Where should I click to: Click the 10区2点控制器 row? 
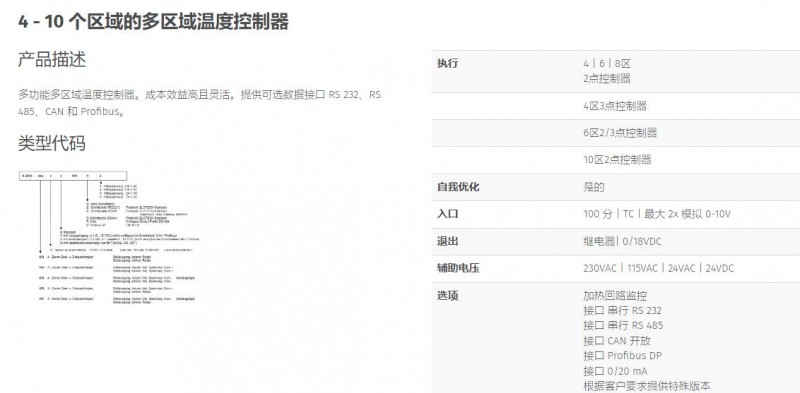pyautogui.click(x=616, y=160)
